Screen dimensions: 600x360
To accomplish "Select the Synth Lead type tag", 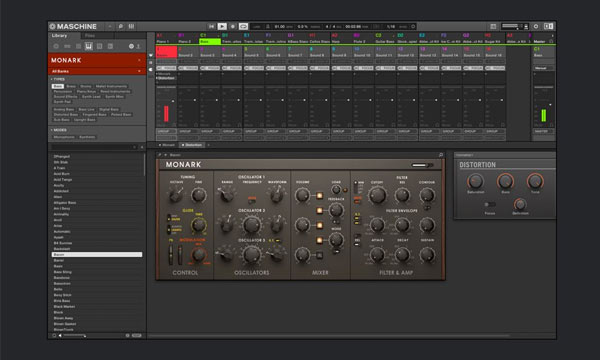I will (91, 97).
